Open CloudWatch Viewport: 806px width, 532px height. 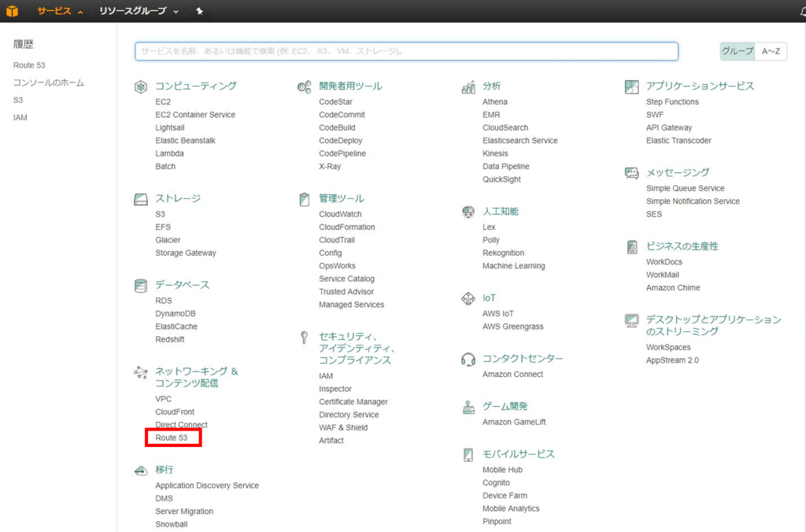pyautogui.click(x=340, y=214)
